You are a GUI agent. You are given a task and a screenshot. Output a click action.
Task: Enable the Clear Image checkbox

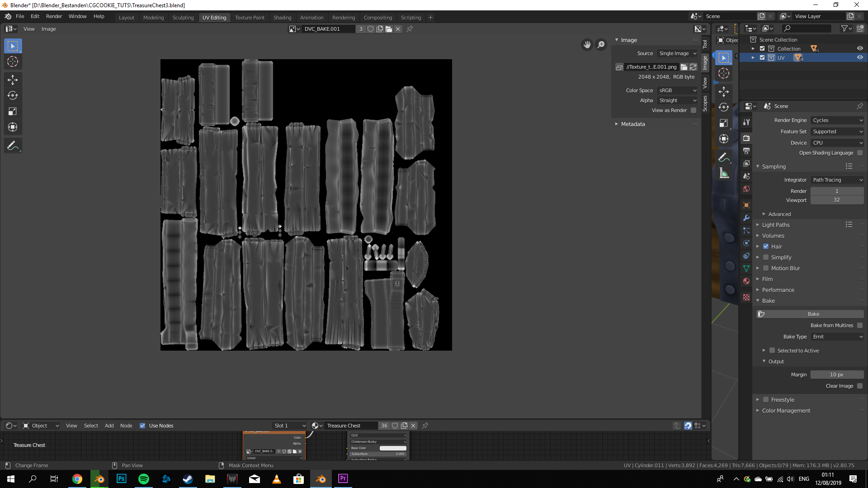point(860,386)
